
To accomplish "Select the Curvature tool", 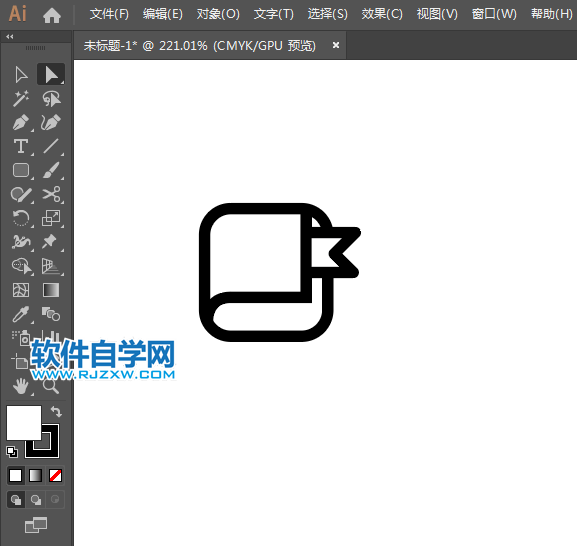I will 51,123.
